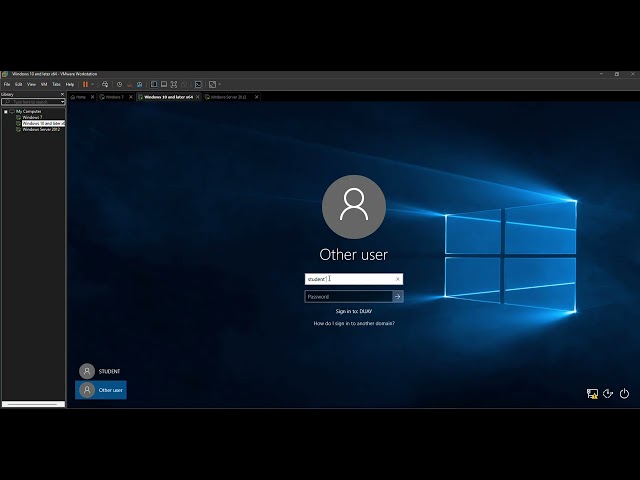This screenshot has height=480, width=640.
Task: Click the Take Snapshot clock icon
Action: pos(119,84)
